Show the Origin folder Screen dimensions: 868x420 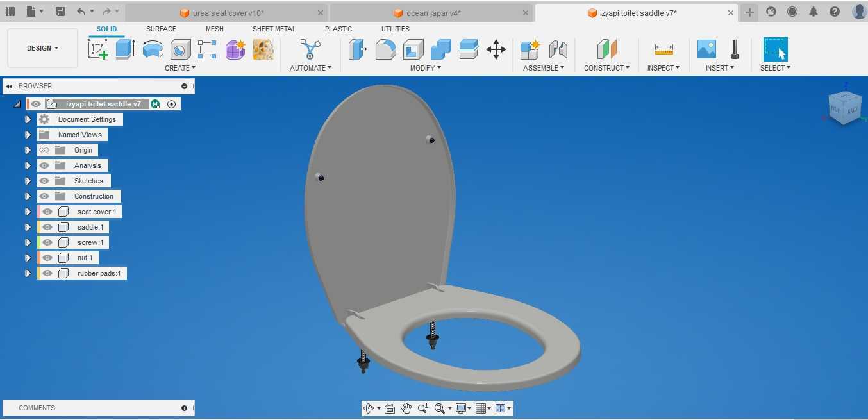[44, 150]
